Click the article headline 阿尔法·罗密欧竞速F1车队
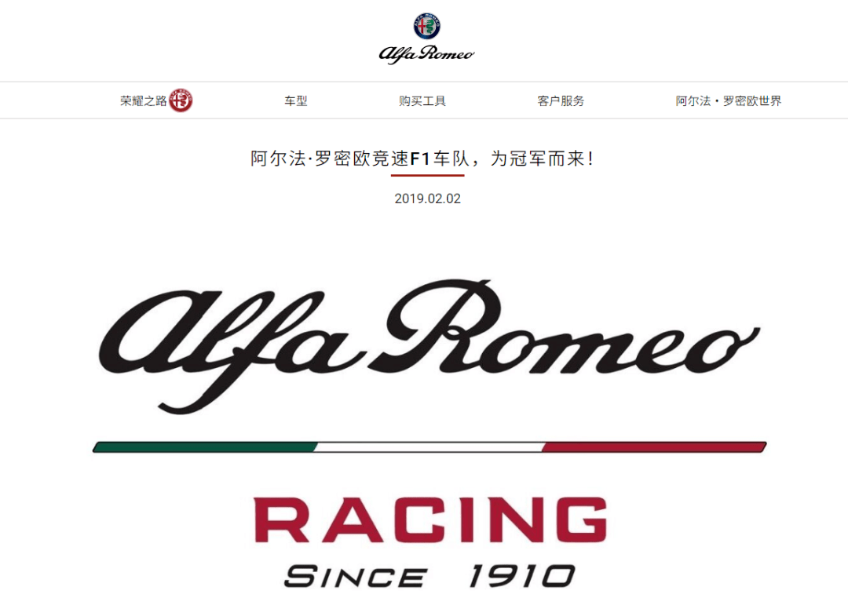 (360, 159)
